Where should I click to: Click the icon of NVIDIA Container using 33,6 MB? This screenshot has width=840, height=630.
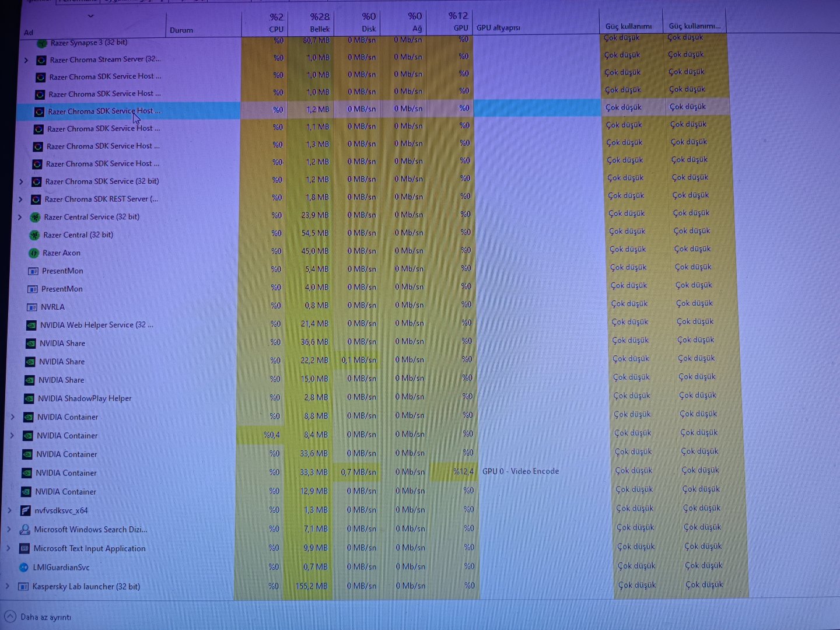(x=27, y=454)
